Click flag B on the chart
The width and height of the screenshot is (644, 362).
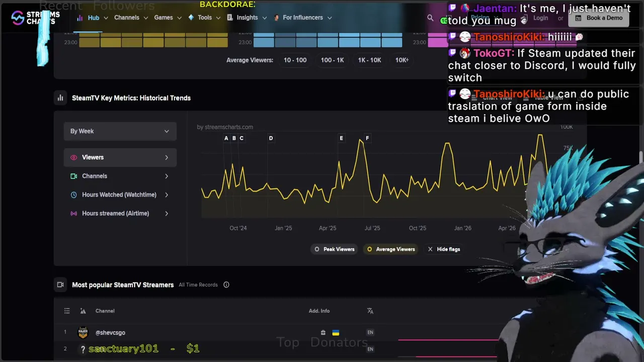(234, 138)
